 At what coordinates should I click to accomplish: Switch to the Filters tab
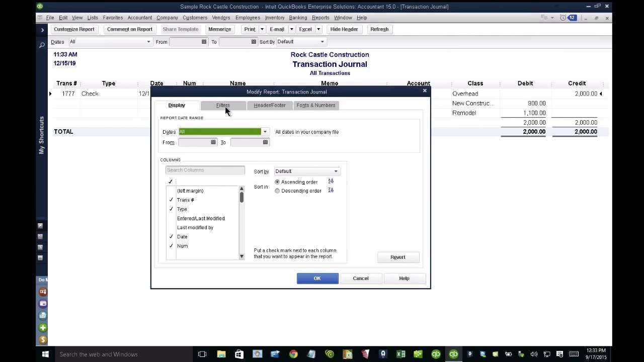click(223, 105)
